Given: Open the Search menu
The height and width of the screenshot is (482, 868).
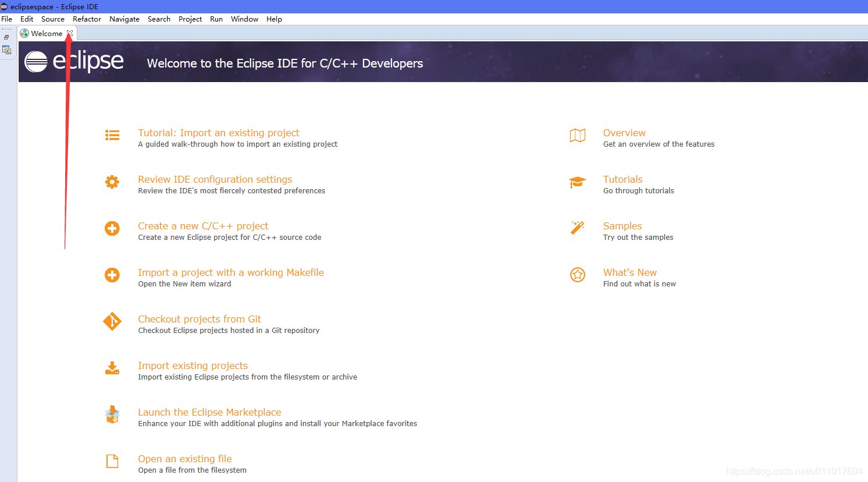Looking at the screenshot, I should (x=159, y=19).
